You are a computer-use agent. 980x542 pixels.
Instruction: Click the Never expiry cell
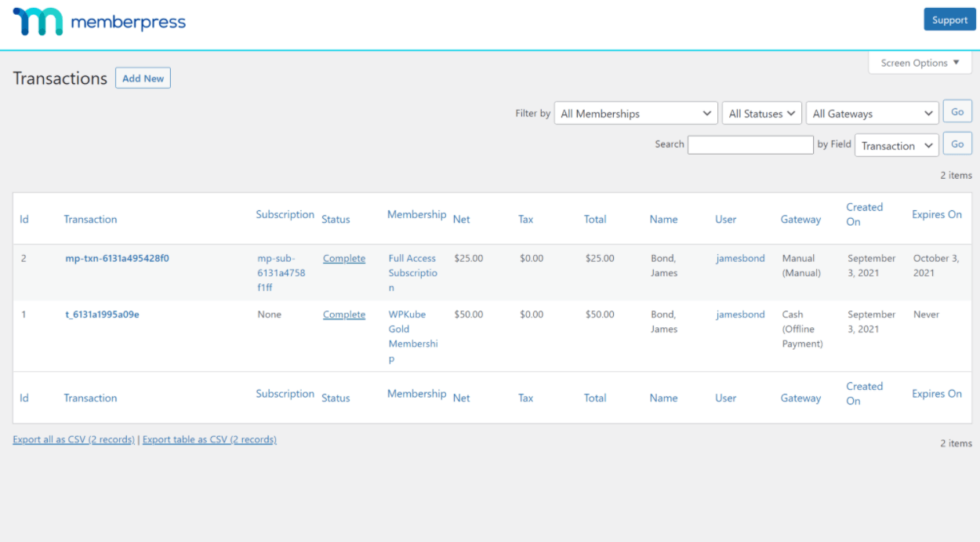point(926,315)
